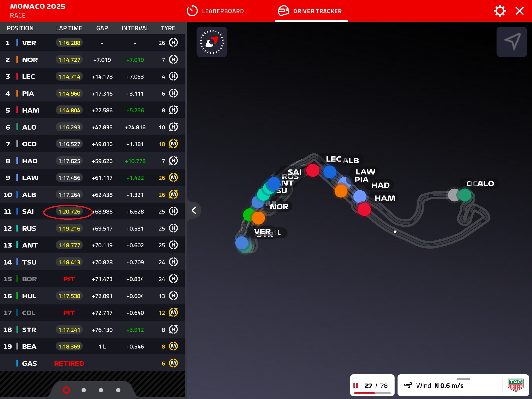Click the Wind: N 0.6 m/s readout
This screenshot has width=532, height=399.
440,386
